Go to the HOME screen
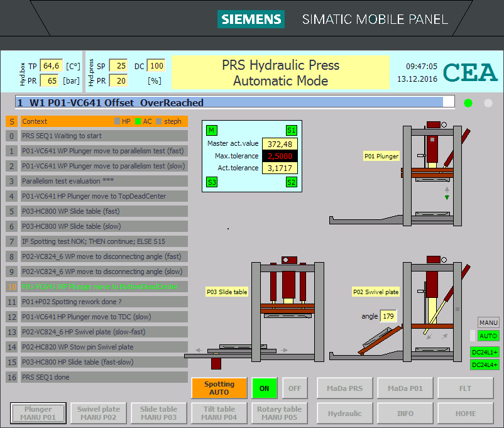 [466, 413]
